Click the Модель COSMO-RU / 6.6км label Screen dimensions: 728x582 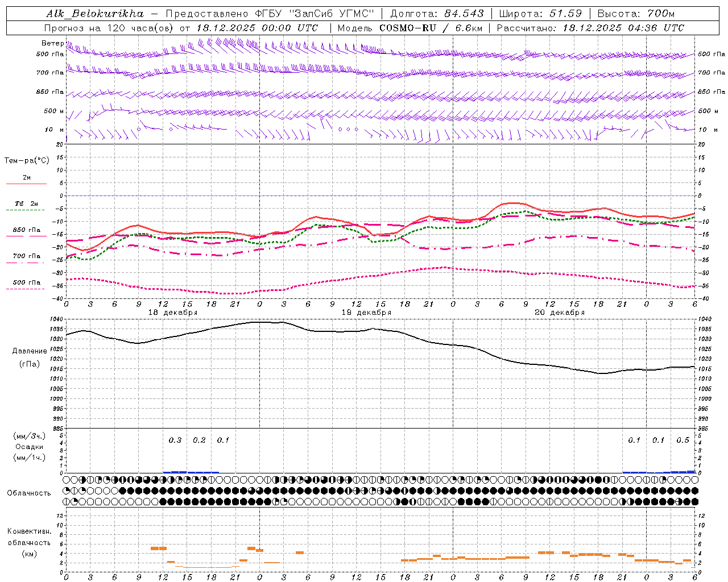pyautogui.click(x=409, y=28)
